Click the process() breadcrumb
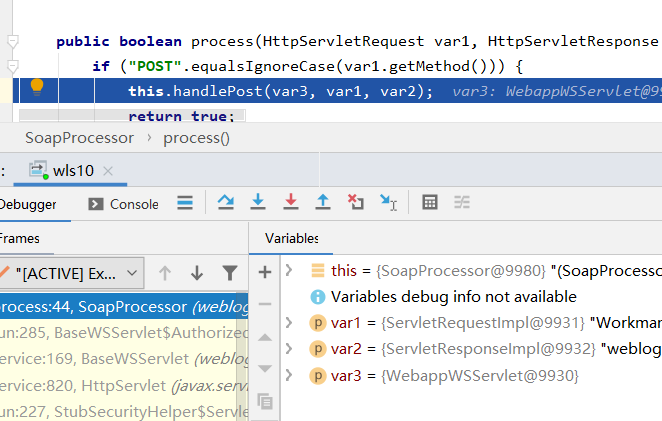This screenshot has height=421, width=662. (196, 138)
